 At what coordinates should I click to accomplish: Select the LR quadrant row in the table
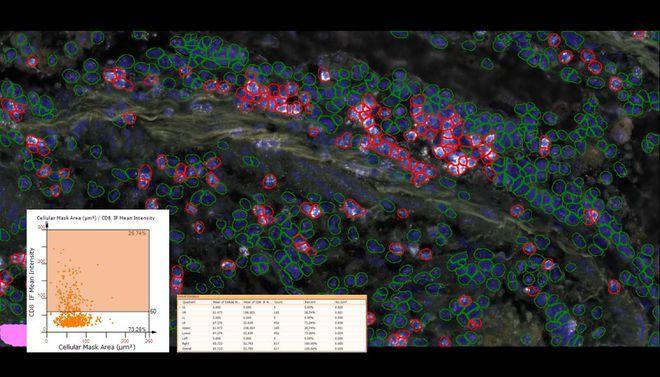coord(271,323)
